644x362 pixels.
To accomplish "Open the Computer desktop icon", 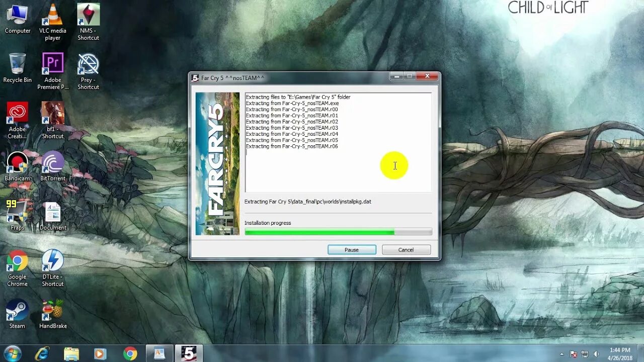I will 18,19.
